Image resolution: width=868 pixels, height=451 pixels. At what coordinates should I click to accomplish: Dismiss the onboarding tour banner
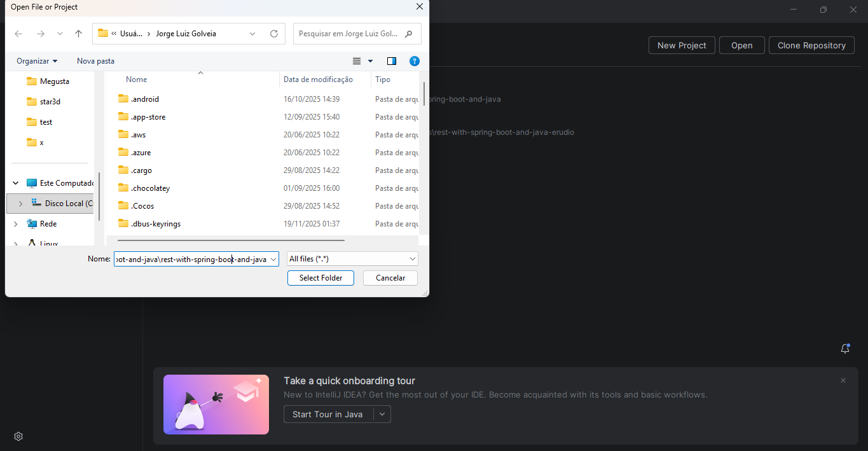[843, 380]
